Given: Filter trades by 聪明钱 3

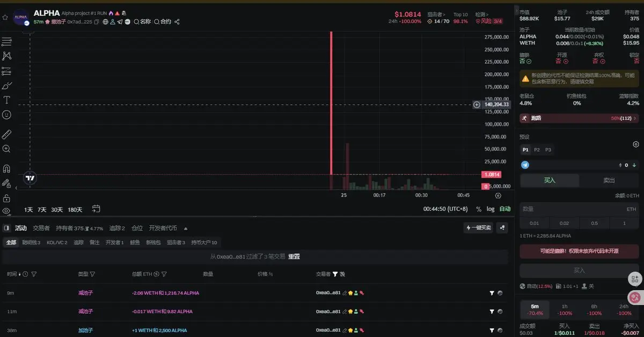Looking at the screenshot, I should [x=32, y=243].
